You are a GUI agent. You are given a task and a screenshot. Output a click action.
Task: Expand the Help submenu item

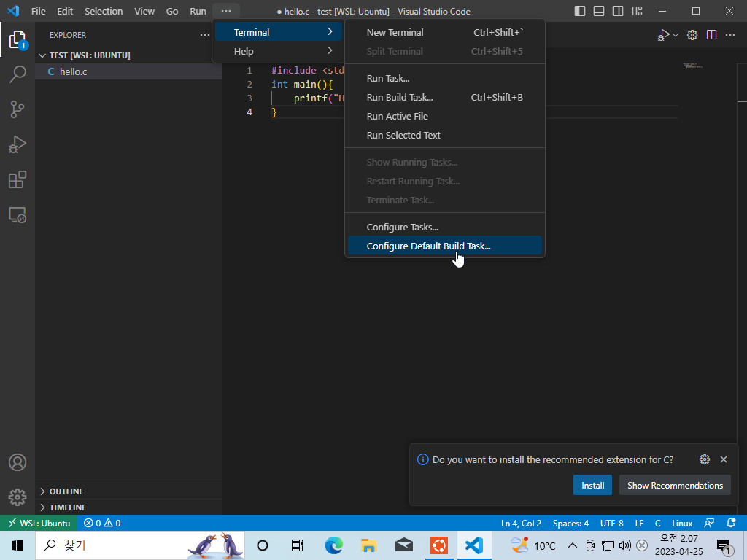(279, 51)
